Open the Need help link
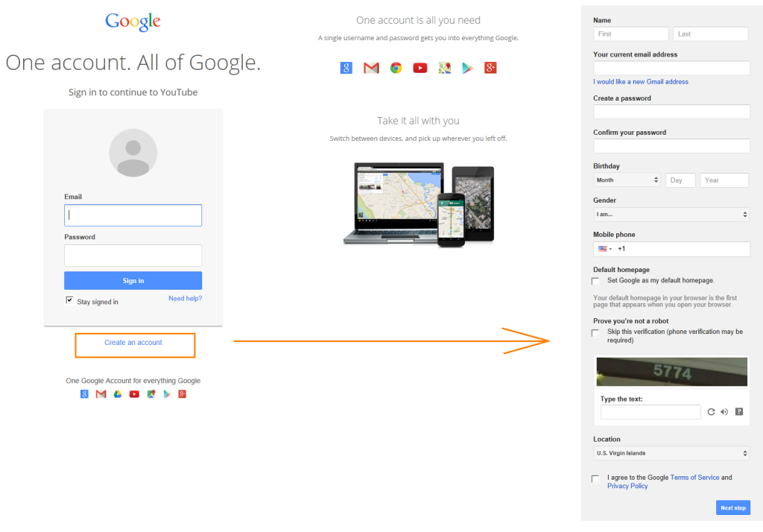 point(185,298)
